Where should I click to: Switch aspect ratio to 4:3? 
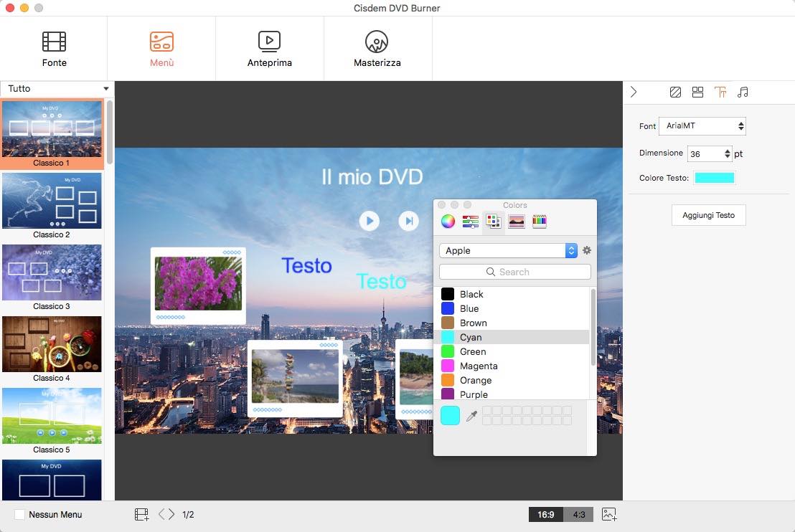pyautogui.click(x=578, y=514)
